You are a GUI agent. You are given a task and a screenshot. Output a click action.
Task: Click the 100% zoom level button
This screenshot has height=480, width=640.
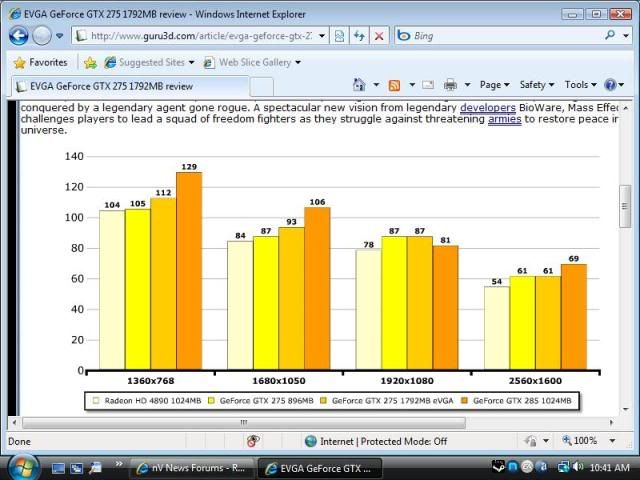click(579, 441)
